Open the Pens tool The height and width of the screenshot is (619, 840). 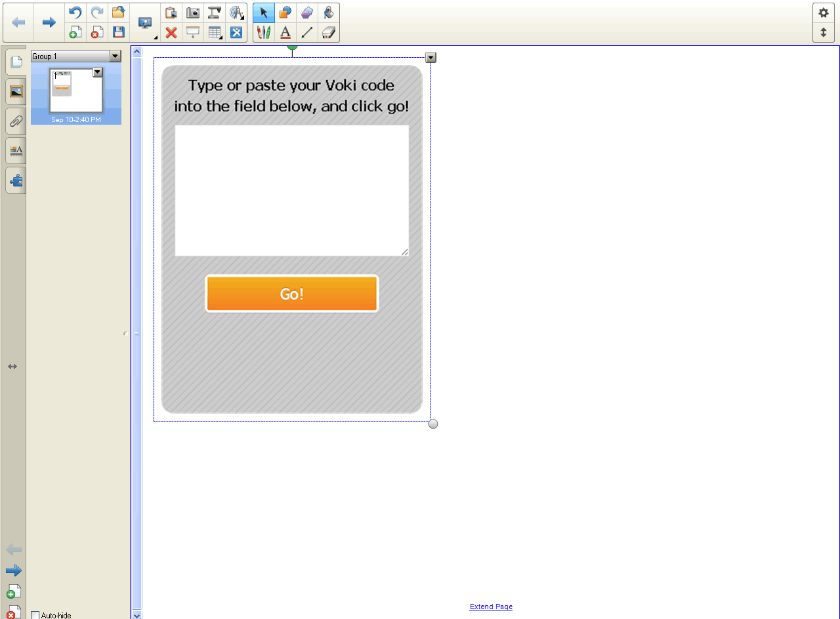click(x=263, y=32)
